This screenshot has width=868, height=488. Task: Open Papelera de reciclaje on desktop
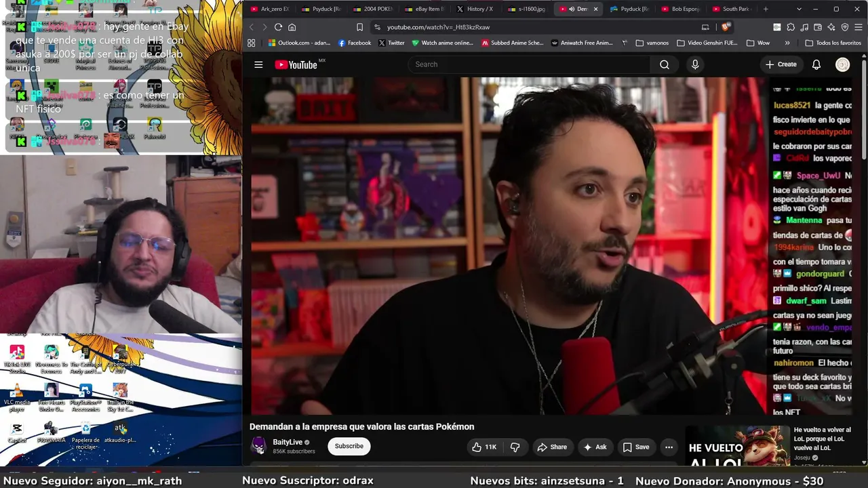85,436
